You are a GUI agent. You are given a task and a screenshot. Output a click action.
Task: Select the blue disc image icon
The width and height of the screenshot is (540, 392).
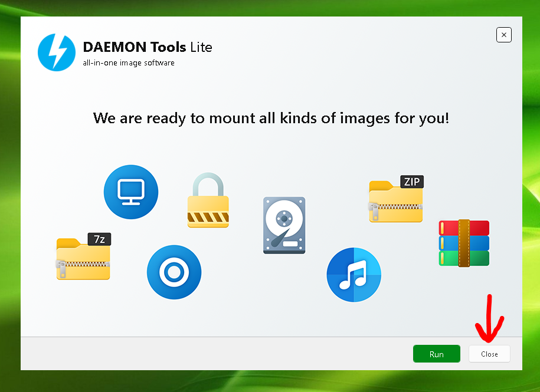pyautogui.click(x=174, y=272)
